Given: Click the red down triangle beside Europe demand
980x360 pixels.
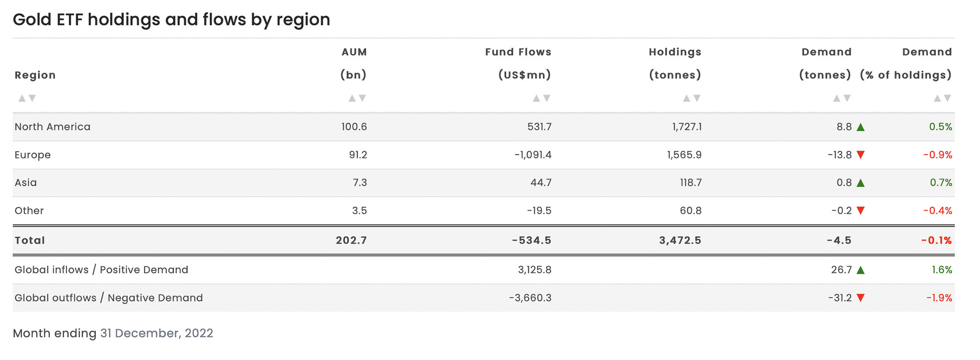Looking at the screenshot, I should (x=861, y=155).
